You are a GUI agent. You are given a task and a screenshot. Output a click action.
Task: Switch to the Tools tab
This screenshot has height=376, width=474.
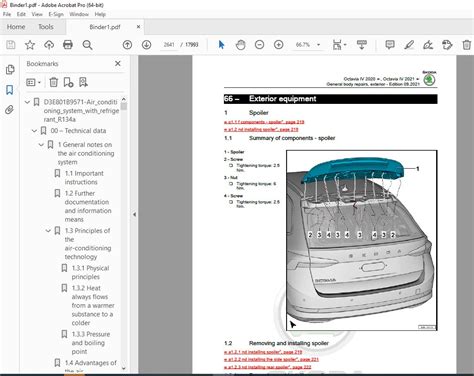(x=46, y=27)
